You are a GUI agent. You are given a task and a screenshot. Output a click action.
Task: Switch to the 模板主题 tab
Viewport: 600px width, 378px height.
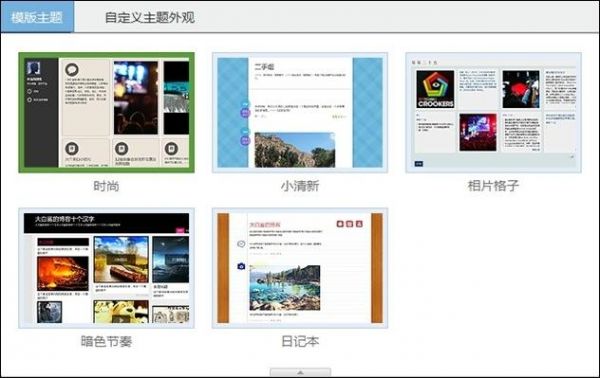[x=37, y=17]
